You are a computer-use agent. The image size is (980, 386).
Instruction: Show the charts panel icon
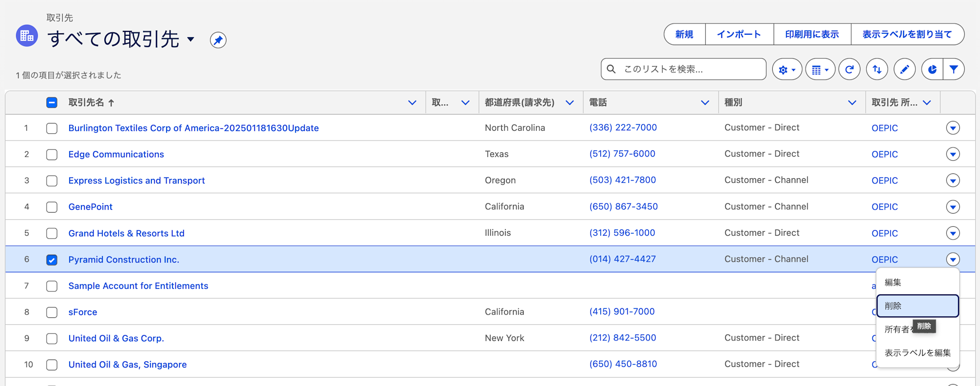[932, 70]
